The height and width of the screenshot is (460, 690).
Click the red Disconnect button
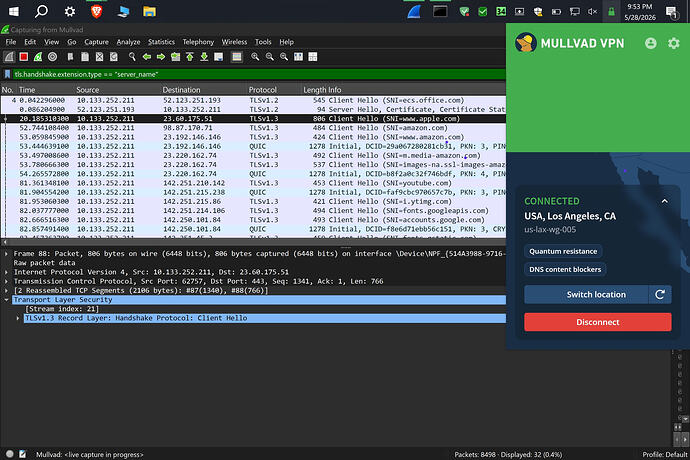click(x=598, y=322)
